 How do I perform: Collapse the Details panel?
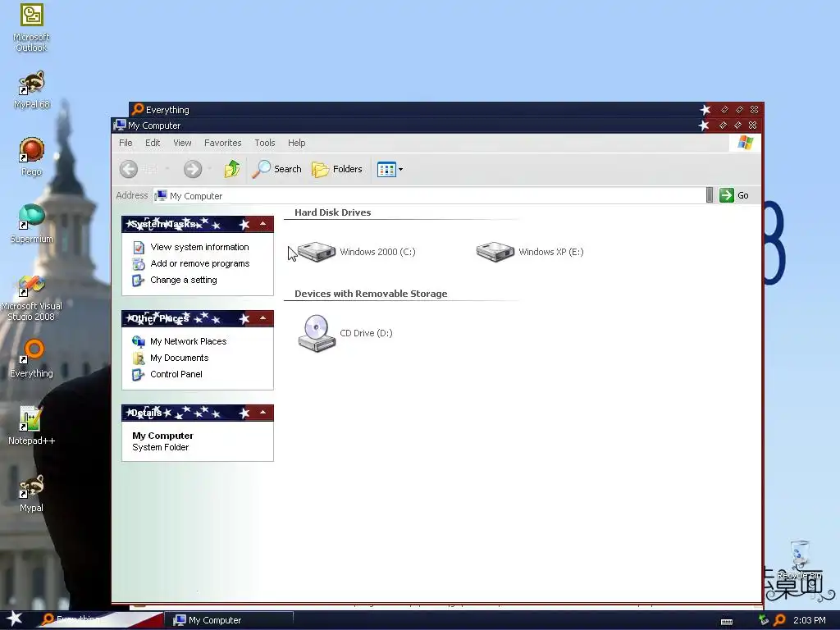(x=263, y=413)
